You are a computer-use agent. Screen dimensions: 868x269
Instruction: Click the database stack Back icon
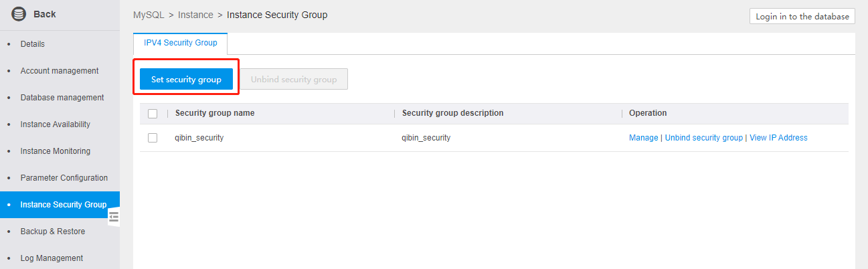pyautogui.click(x=19, y=14)
